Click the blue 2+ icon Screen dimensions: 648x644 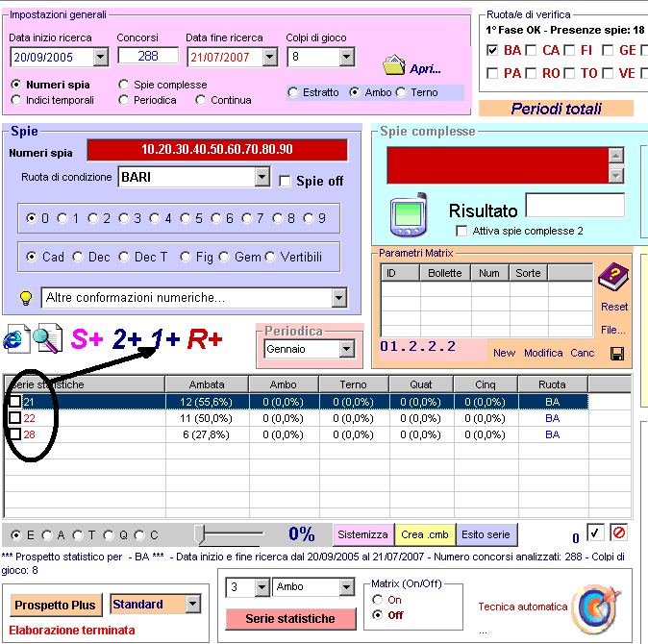(x=127, y=339)
